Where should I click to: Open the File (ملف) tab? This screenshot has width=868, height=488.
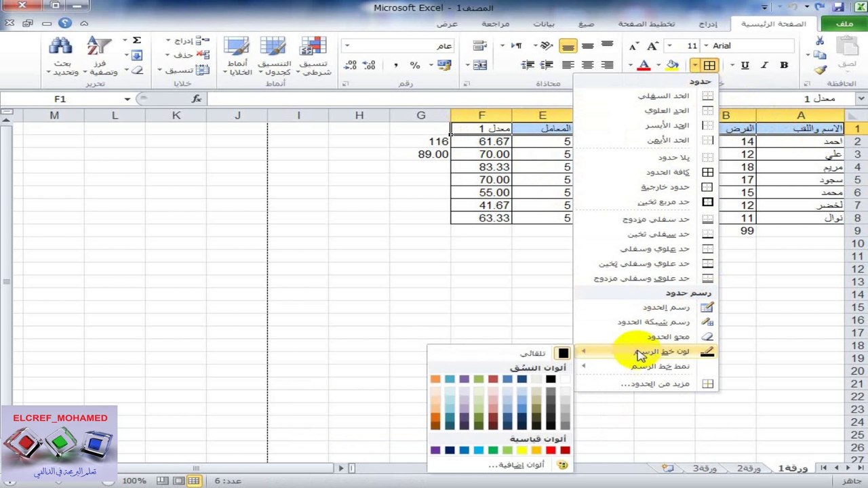pos(844,24)
